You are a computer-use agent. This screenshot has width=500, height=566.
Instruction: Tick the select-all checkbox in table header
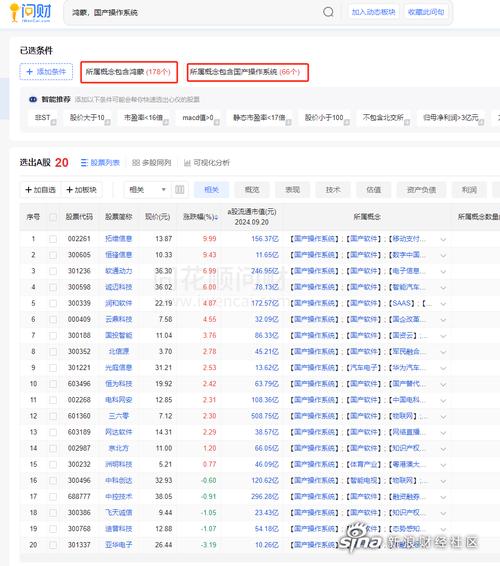[x=53, y=217]
